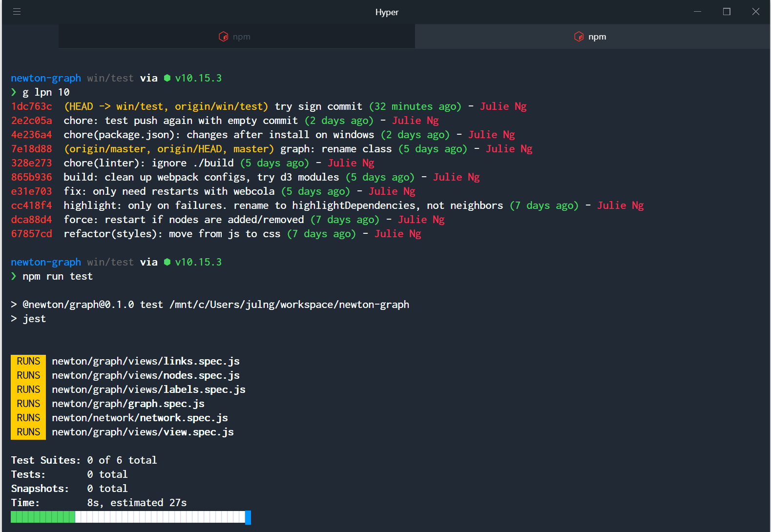The height and width of the screenshot is (532, 771).
Task: Click the RUNS badge beside view.spec.js
Action: [x=28, y=432]
